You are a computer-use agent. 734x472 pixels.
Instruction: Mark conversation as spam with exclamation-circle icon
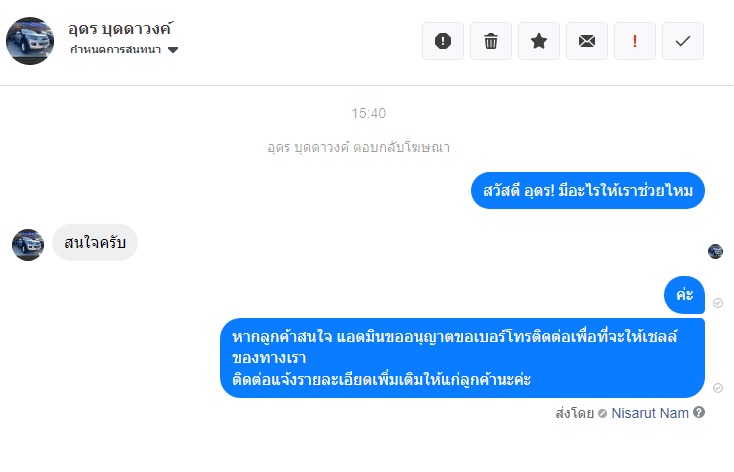point(443,41)
